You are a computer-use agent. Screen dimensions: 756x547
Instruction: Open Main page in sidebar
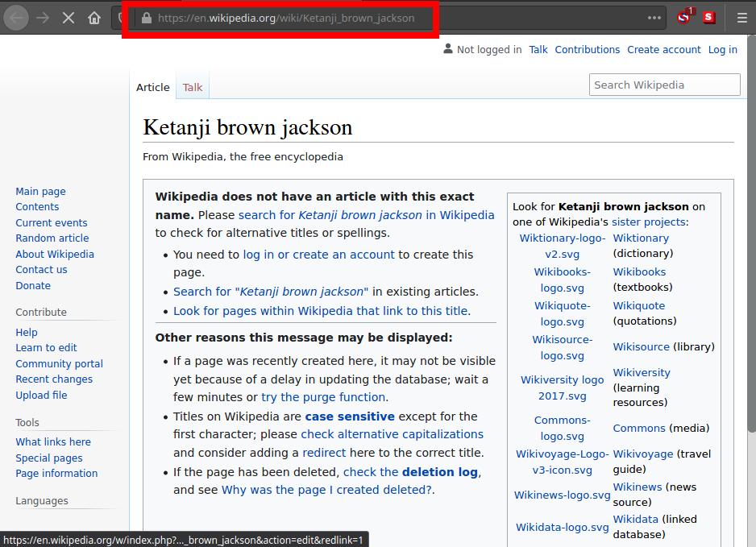[x=40, y=192]
